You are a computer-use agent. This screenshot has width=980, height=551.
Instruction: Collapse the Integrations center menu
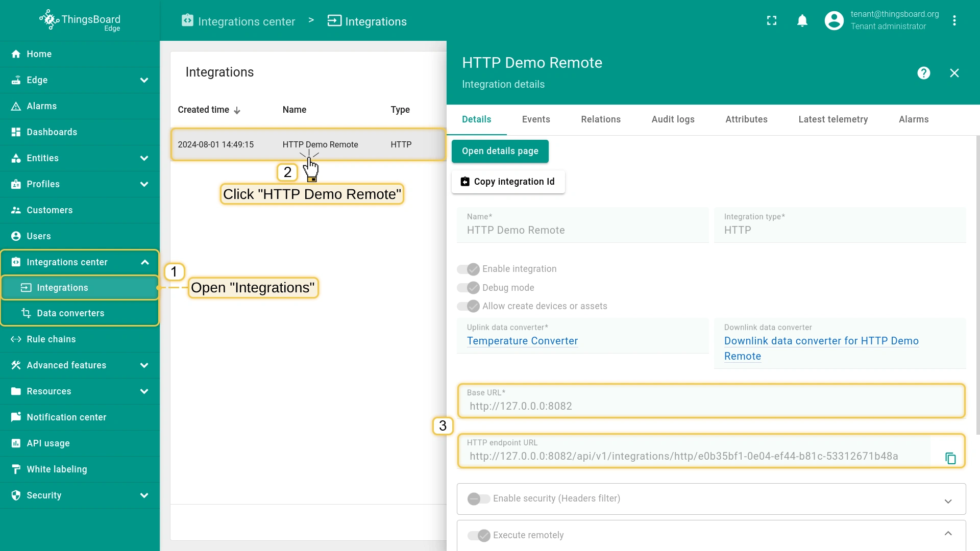pos(144,262)
